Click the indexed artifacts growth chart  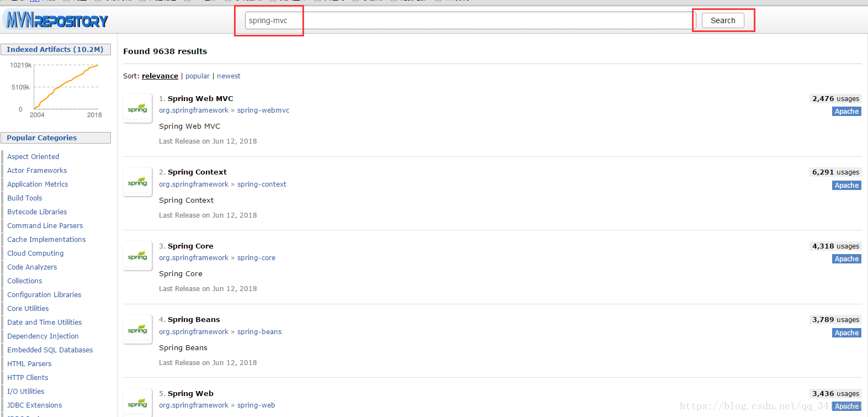tap(56, 89)
